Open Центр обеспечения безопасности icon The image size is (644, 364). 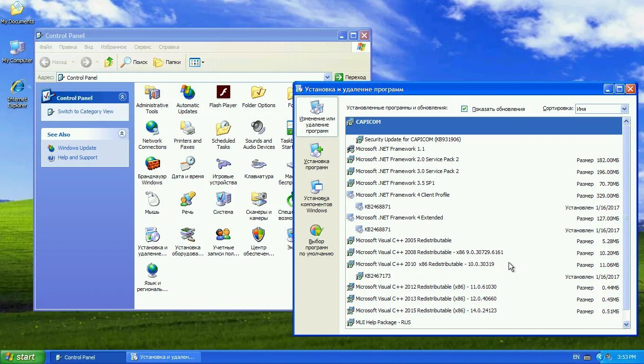click(259, 242)
